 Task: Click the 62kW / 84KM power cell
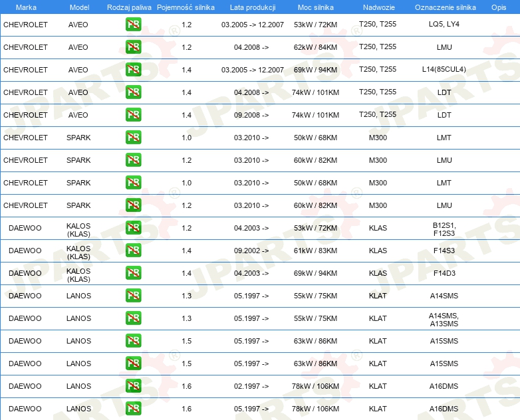(x=315, y=47)
